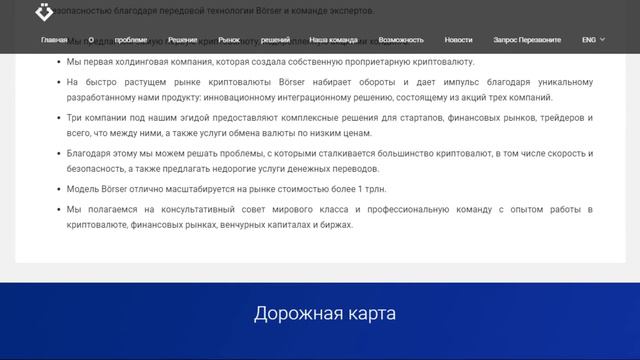
Task: Open the Решение nav link
Action: pos(182,40)
